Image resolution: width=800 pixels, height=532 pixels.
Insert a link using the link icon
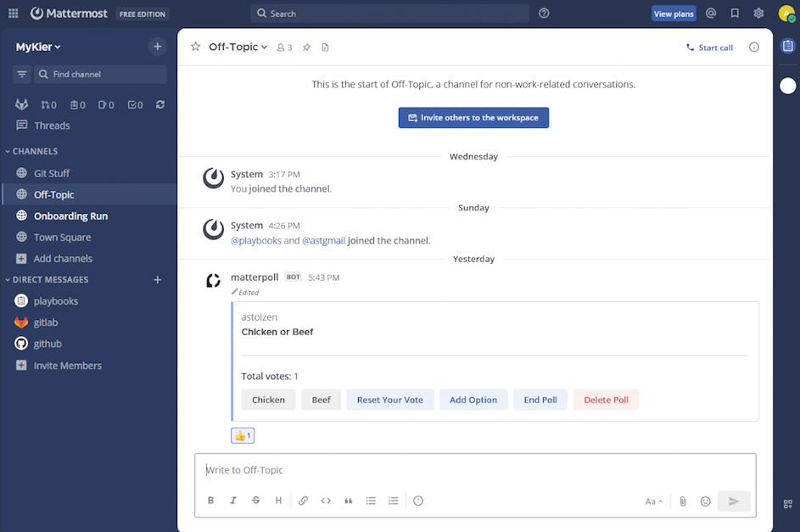point(303,501)
